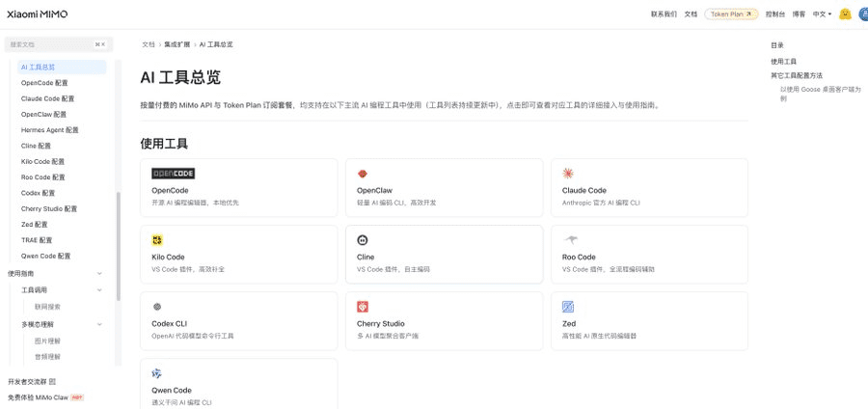Focus the 搜索文档 search field
Image resolution: width=868 pixels, height=409 pixels.
(x=59, y=44)
